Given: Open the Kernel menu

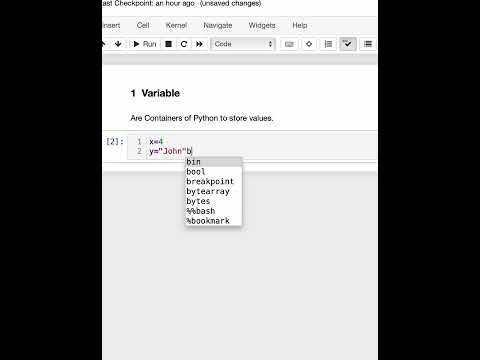Looking at the screenshot, I should coord(176,25).
